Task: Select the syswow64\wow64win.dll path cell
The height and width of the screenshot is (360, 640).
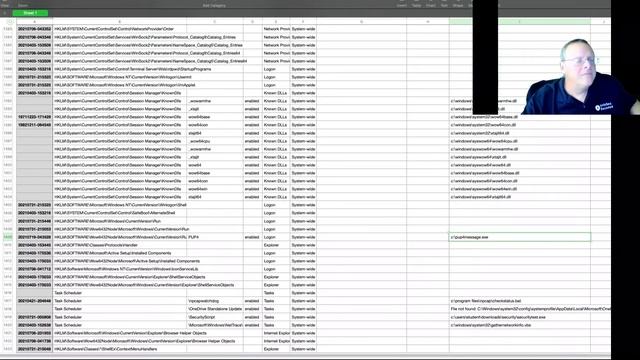Action: pos(520,189)
